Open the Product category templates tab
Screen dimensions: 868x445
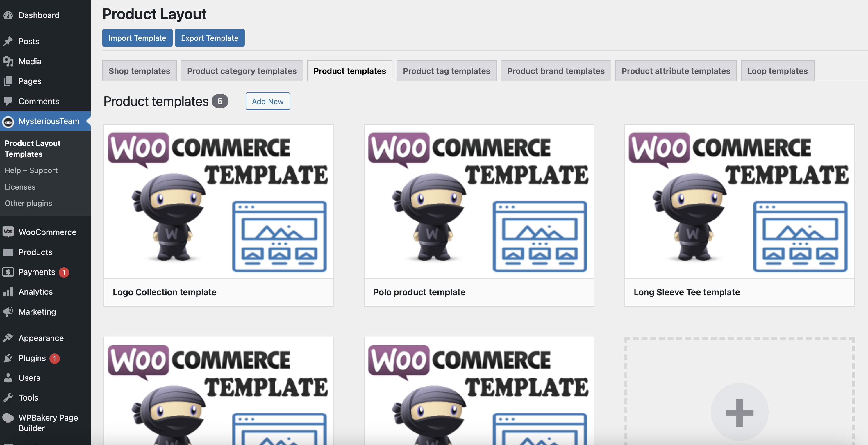point(242,71)
